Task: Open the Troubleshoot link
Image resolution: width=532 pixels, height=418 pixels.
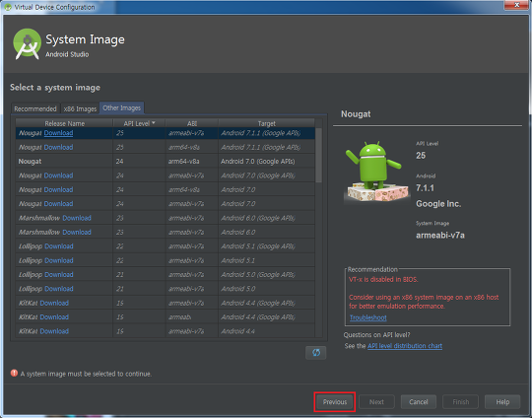Action: pos(368,317)
